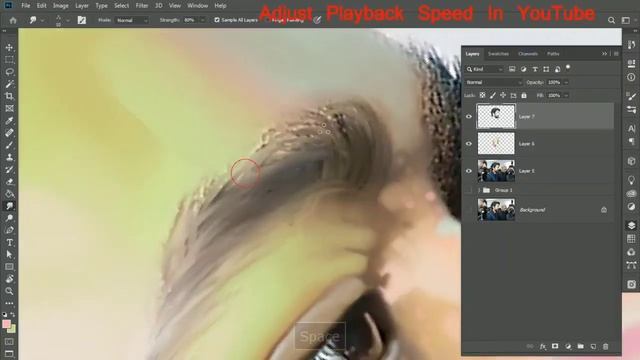Toggle the Finger Painting checkbox

pos(268,20)
